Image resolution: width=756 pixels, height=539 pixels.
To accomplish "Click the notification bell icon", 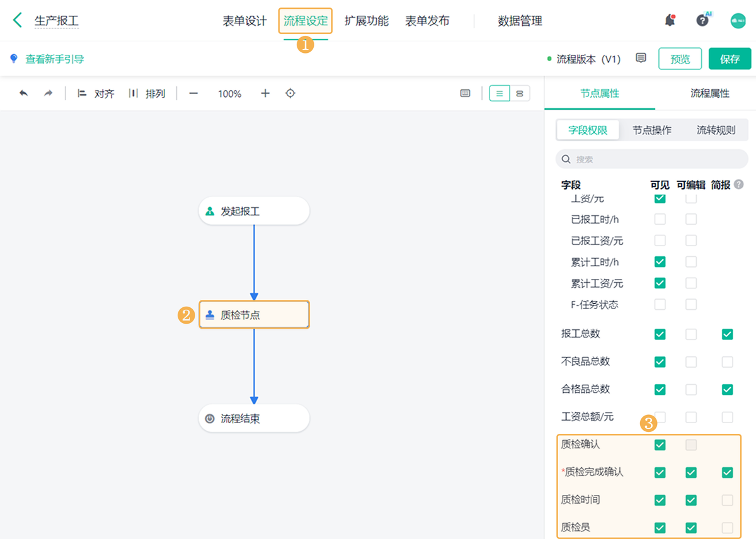I will point(670,20).
